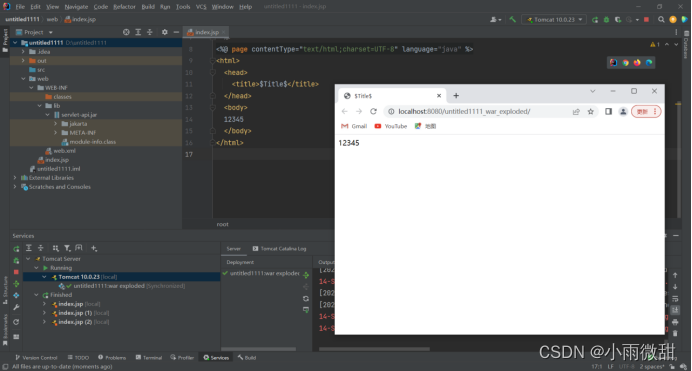Switch to the Tomcat Catalina Log tab
692x371 pixels.
pyautogui.click(x=279, y=249)
